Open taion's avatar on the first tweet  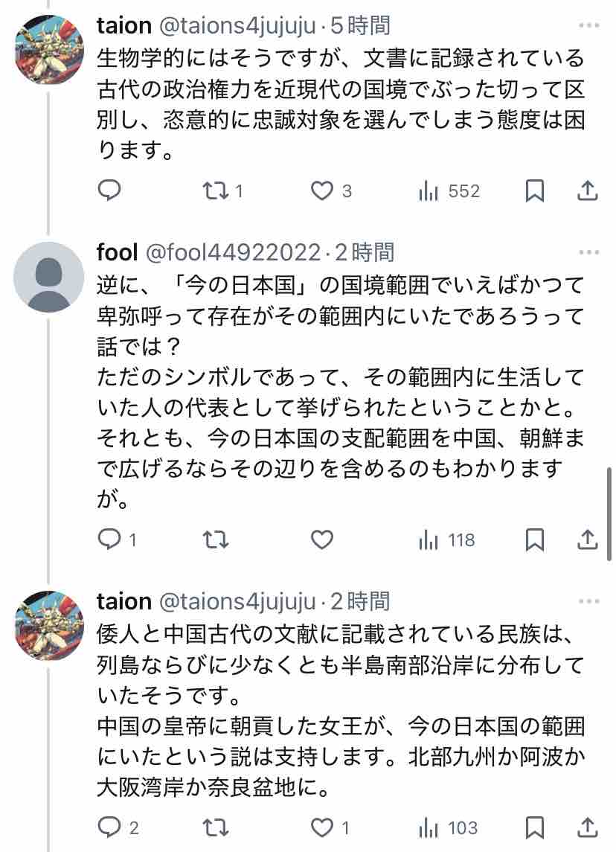pyautogui.click(x=50, y=49)
